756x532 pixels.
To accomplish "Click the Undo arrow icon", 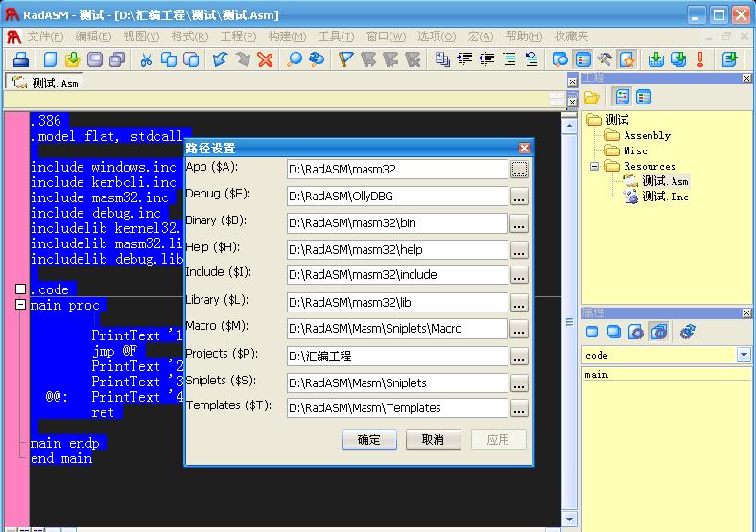I will (220, 59).
